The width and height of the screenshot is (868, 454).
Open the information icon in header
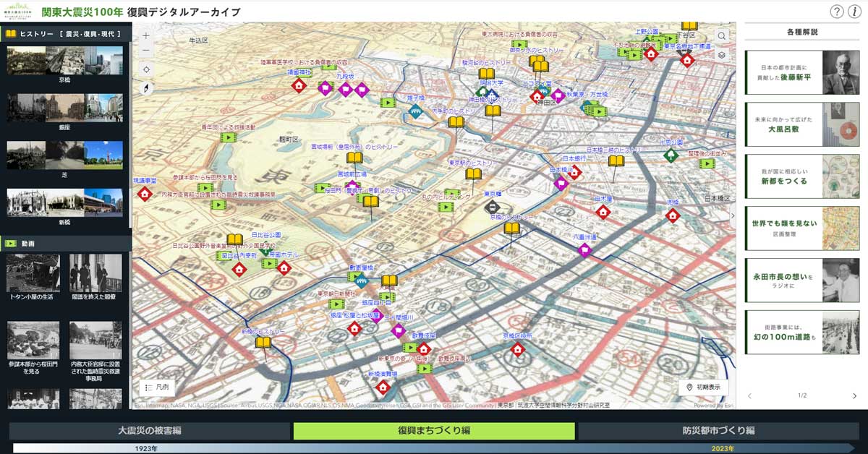pos(855,12)
